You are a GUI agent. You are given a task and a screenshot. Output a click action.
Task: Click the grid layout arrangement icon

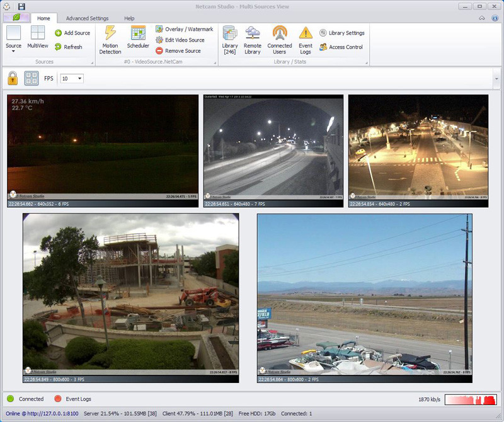(x=31, y=78)
